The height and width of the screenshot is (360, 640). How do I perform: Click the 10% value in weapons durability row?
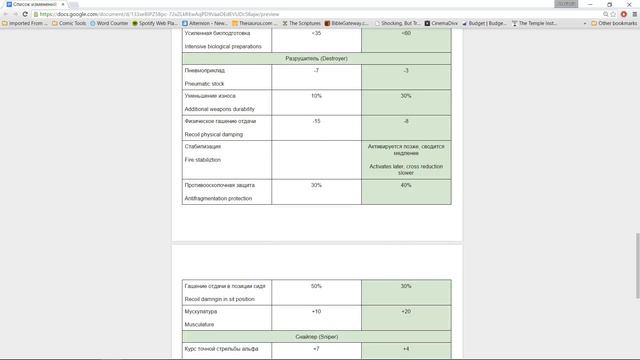316,96
